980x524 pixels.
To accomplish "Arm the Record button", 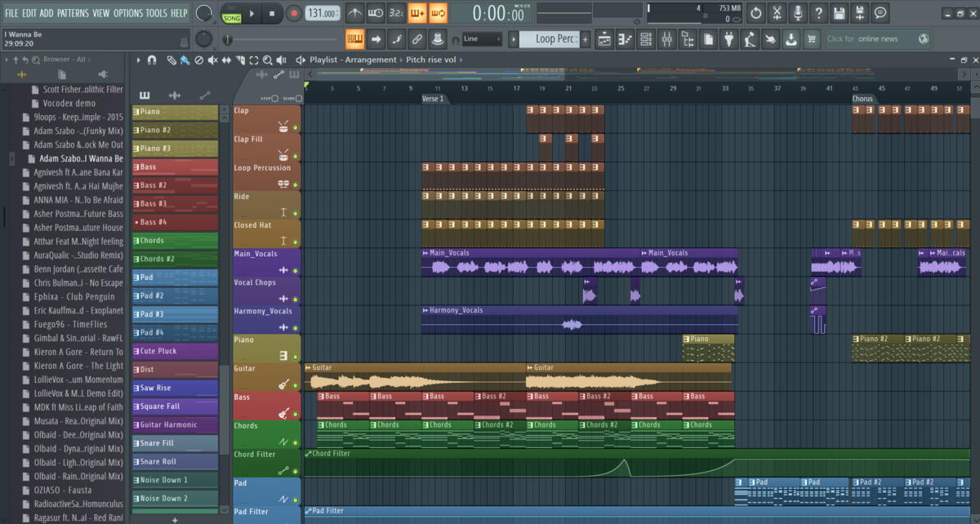I will (x=294, y=13).
